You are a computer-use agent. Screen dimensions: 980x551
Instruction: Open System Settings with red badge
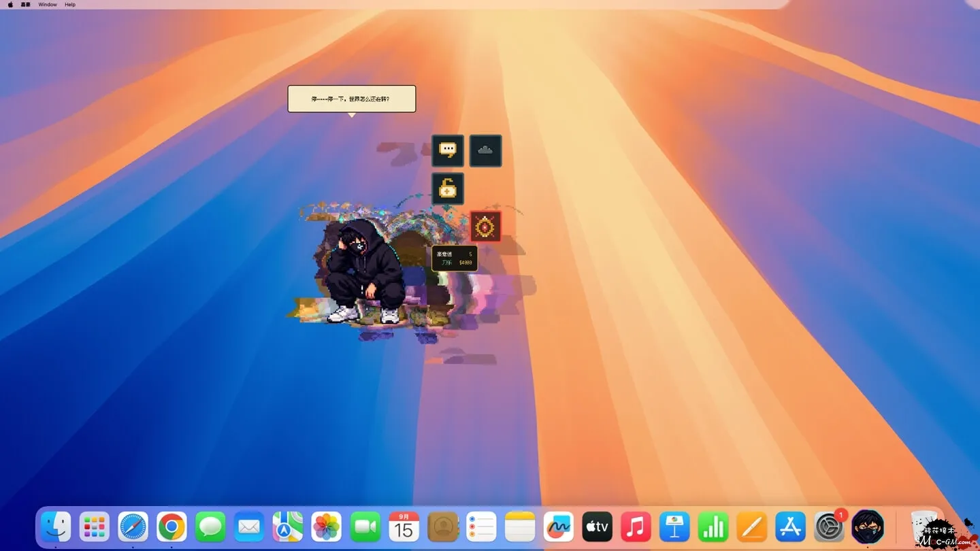coord(830,527)
